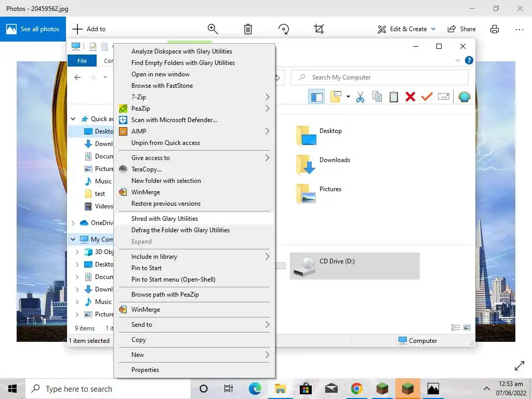The height and width of the screenshot is (399, 532).
Task: Choose Pin to Start menu (Open-Shell)
Action: 194,280
